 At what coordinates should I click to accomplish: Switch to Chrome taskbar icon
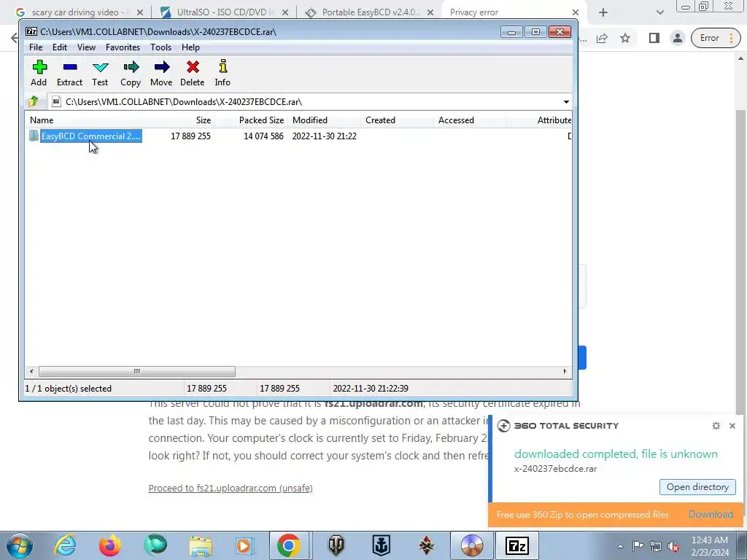click(289, 545)
